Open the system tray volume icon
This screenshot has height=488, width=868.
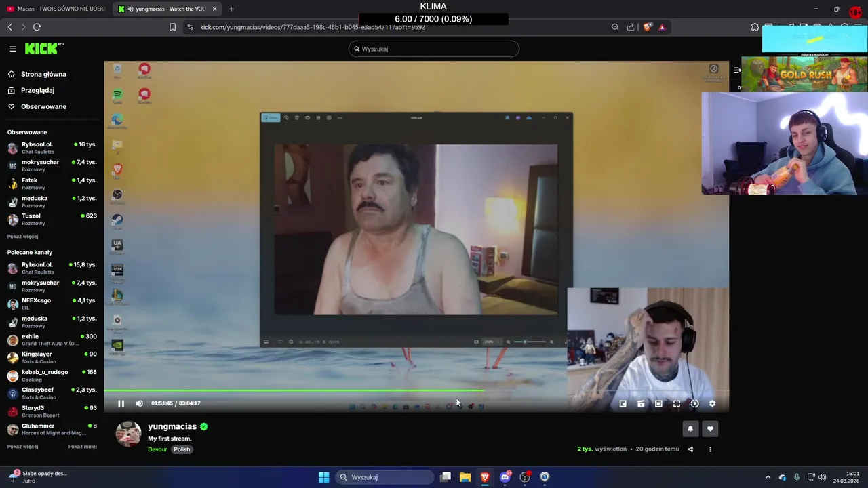[x=822, y=477]
